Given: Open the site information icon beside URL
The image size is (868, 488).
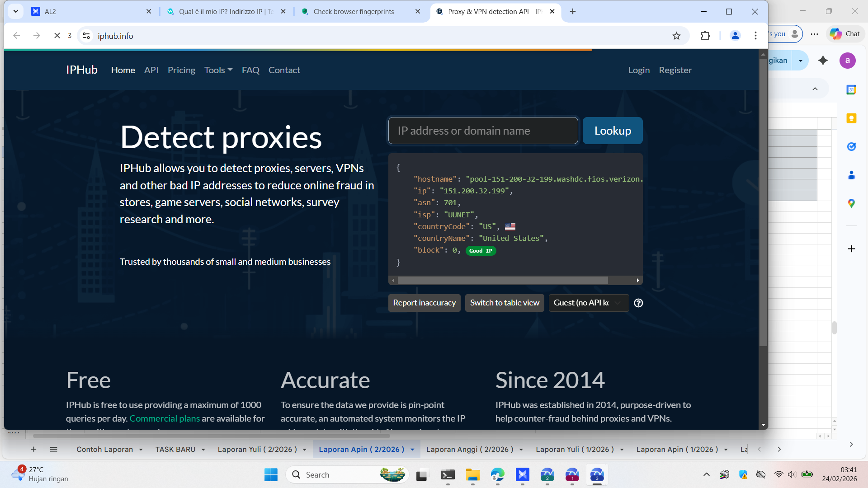Looking at the screenshot, I should [86, 36].
